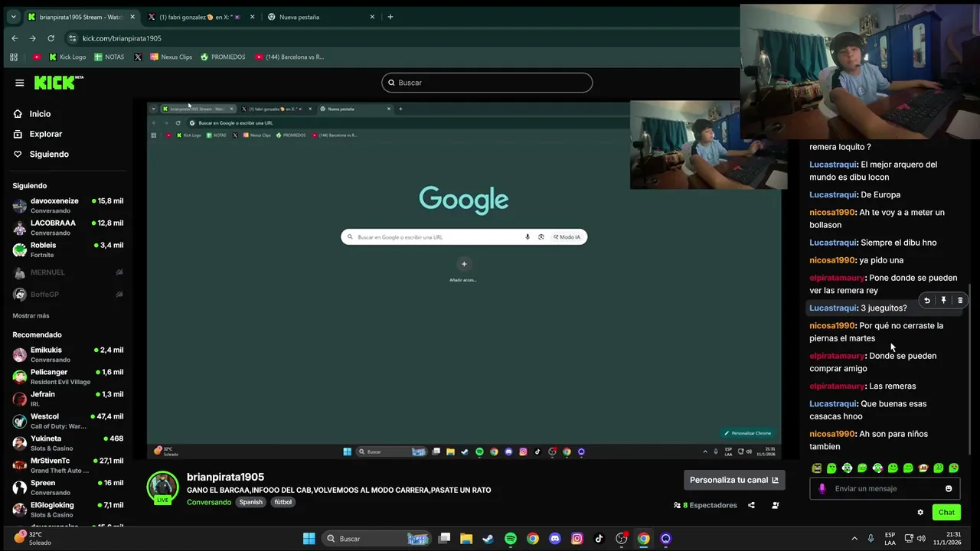Open Instagram from the taskbar
Image resolution: width=980 pixels, height=551 pixels.
(577, 539)
